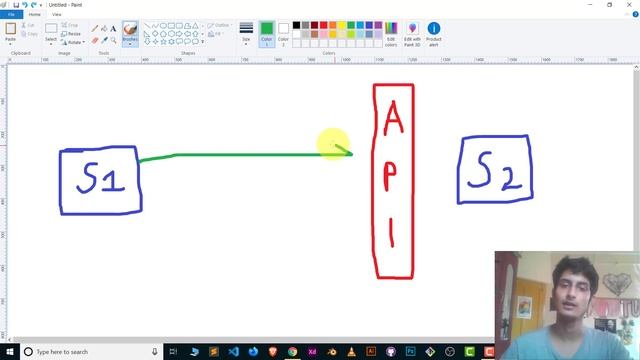The image size is (640, 360).
Task: Select the Color 1 foreground button
Action: 267,34
